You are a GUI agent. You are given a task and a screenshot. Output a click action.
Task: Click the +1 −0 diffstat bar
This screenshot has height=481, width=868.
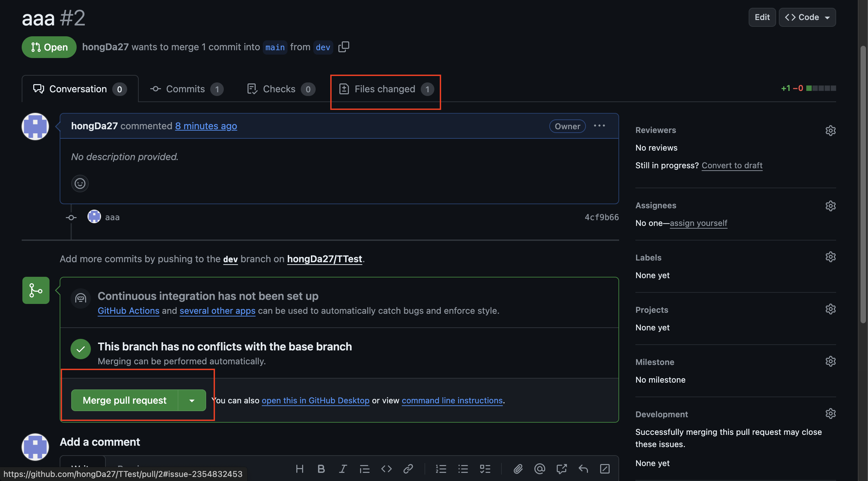point(808,88)
